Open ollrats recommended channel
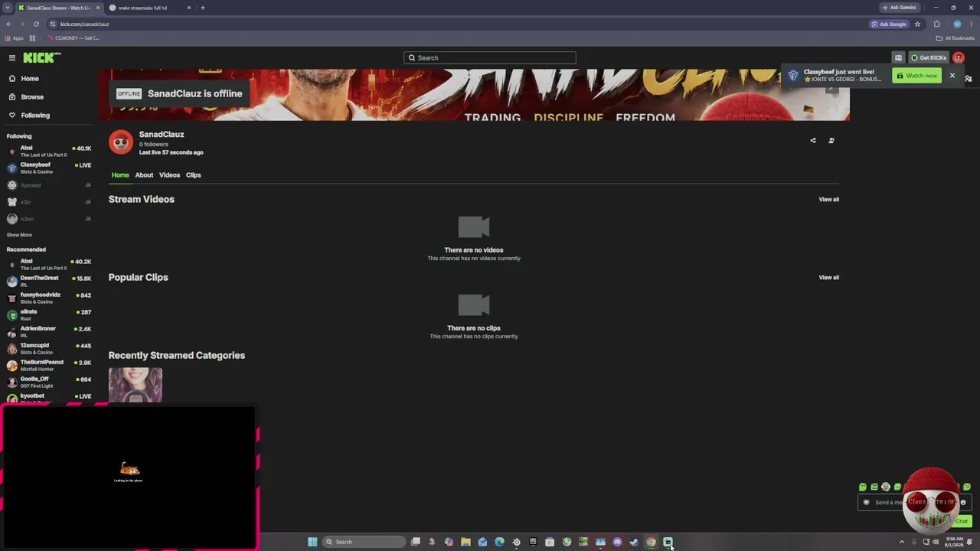The image size is (980, 551). 49,315
